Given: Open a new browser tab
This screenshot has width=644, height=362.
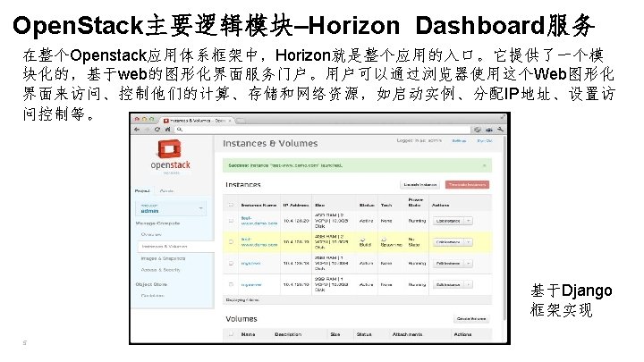Looking at the screenshot, I should [x=241, y=121].
